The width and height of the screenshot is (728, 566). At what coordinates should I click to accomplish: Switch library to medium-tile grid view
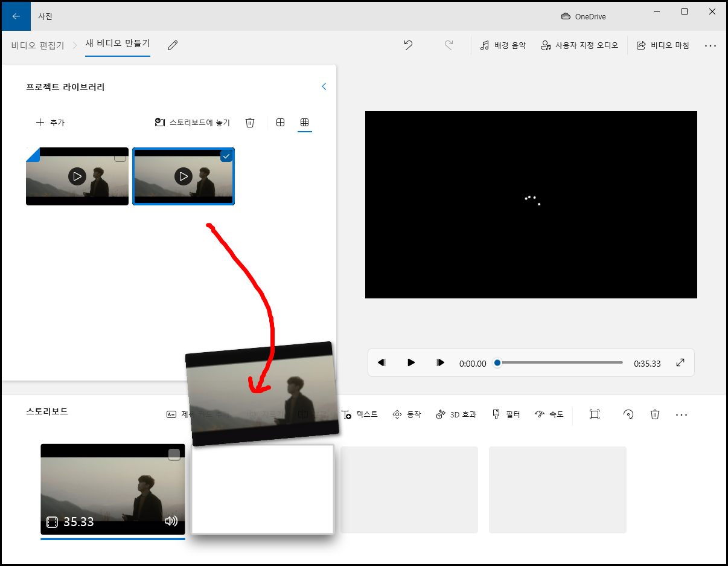(280, 123)
